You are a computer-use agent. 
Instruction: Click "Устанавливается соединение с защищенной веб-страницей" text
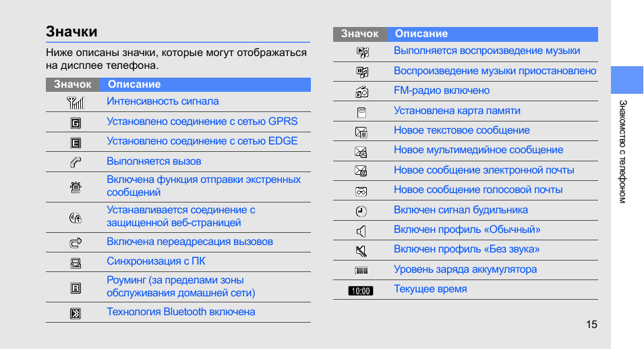click(x=181, y=216)
